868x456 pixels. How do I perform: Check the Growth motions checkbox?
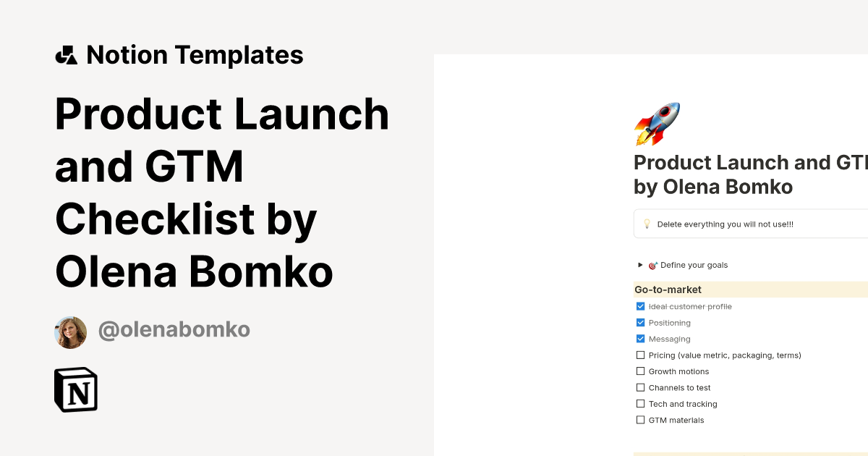click(640, 371)
